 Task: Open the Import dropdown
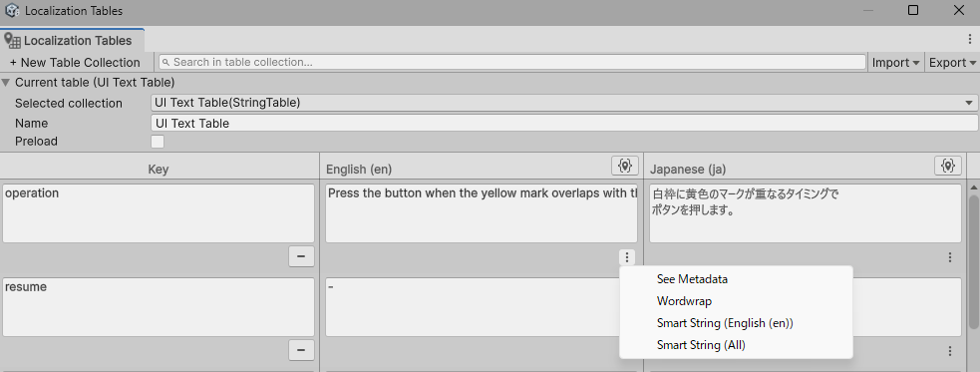click(895, 63)
